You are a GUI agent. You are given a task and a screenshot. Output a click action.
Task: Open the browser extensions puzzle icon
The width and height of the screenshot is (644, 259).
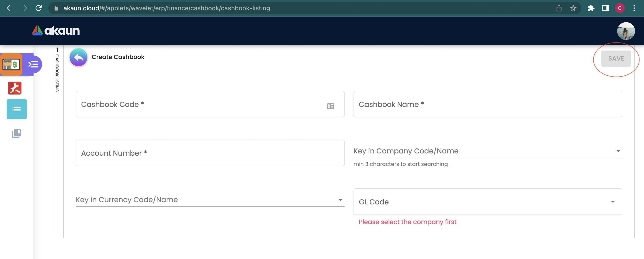tap(591, 8)
